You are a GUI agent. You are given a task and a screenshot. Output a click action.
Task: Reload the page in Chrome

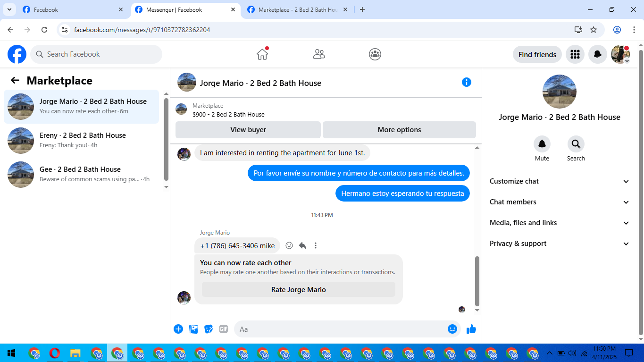pos(44,30)
